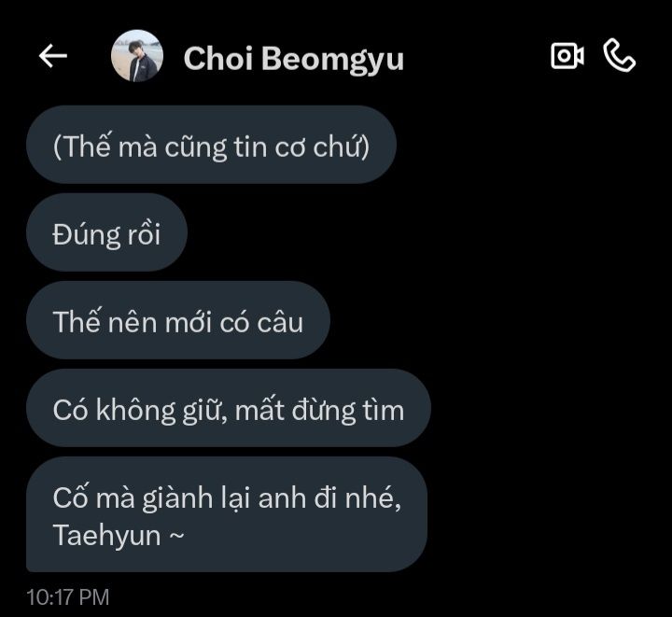Click the word 'rồi' in the second bubble
This screenshot has height=617, width=672.
pos(144,234)
